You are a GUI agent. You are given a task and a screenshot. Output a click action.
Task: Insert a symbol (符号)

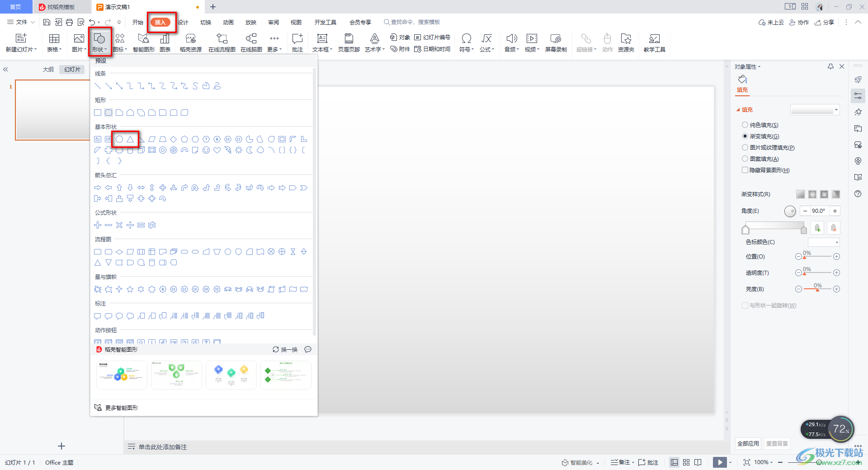point(467,42)
